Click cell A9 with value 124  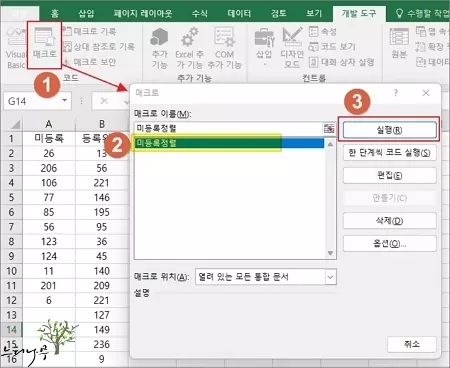pos(49,256)
